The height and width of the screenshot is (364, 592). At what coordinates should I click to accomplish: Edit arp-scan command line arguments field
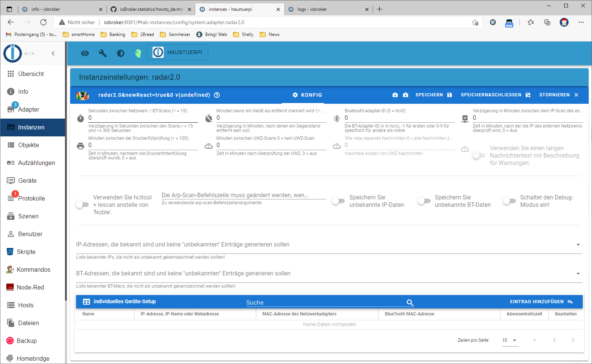click(244, 195)
